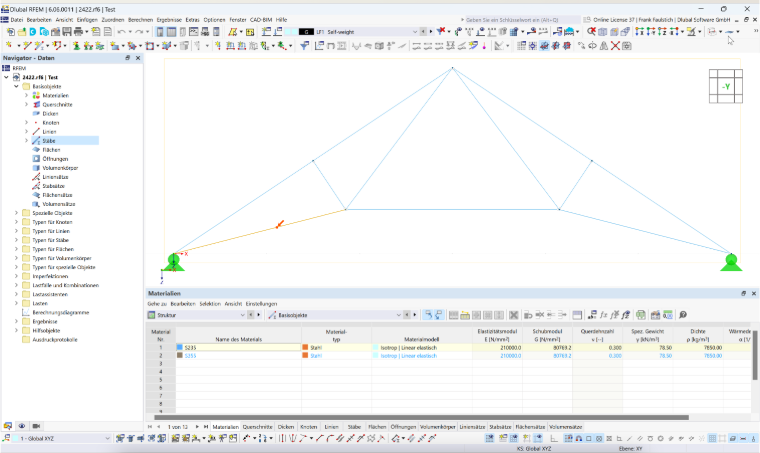Click the Gehe zu menu in Materialien panel
Image resolution: width=760 pixels, height=453 pixels.
157,304
